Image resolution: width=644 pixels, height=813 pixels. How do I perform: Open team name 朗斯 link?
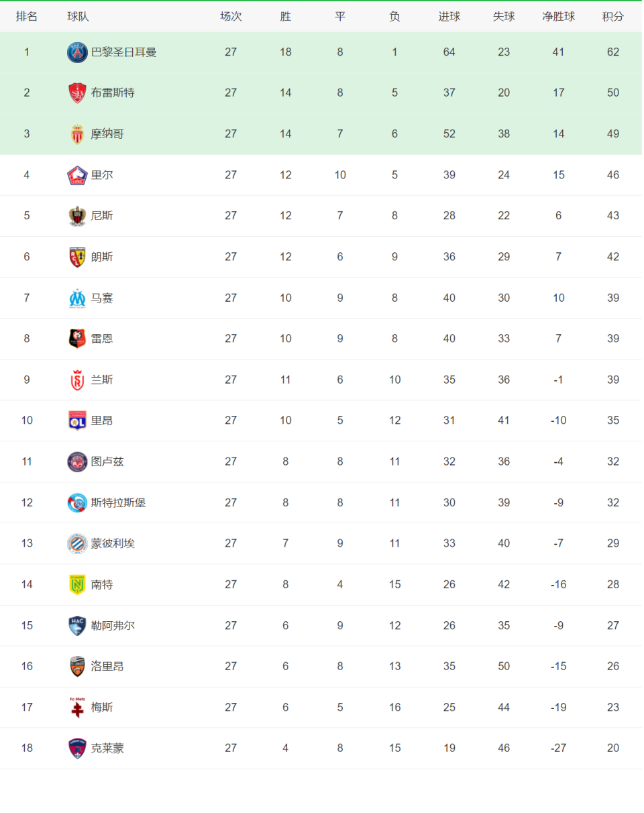point(102,257)
